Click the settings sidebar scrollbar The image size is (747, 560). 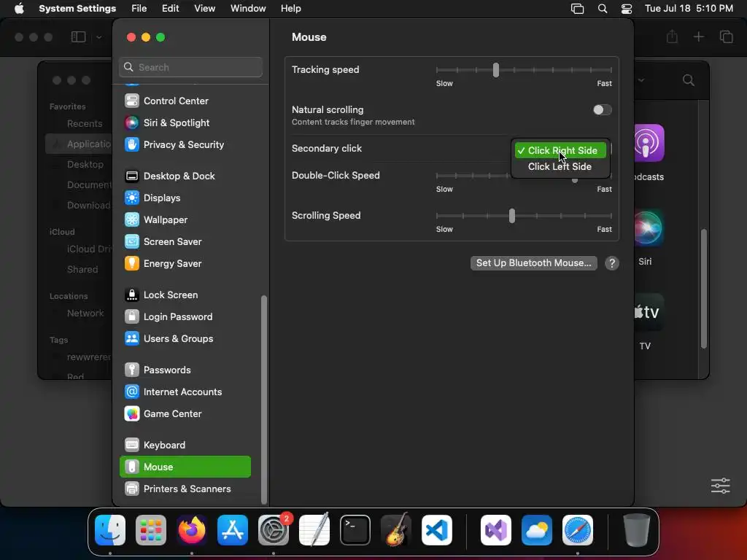click(264, 400)
